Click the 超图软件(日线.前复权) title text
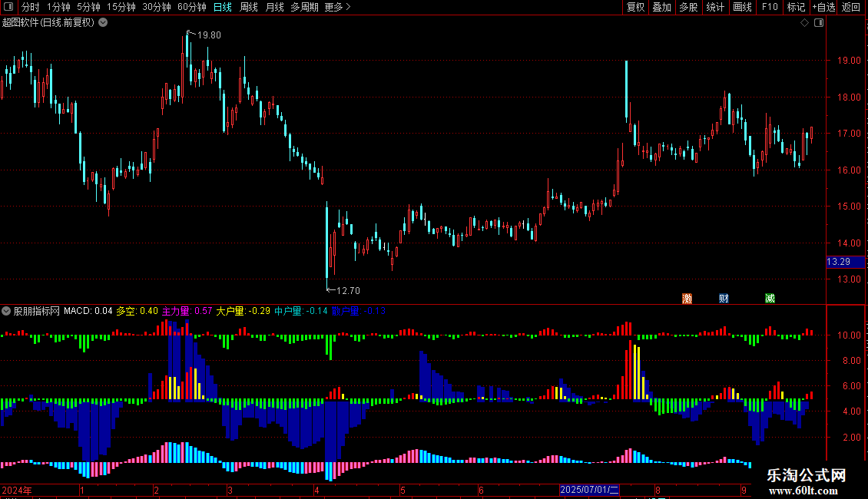The image size is (868, 499). 48,23
